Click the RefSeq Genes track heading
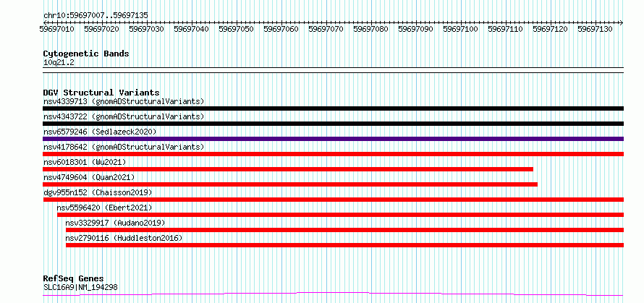 73,279
